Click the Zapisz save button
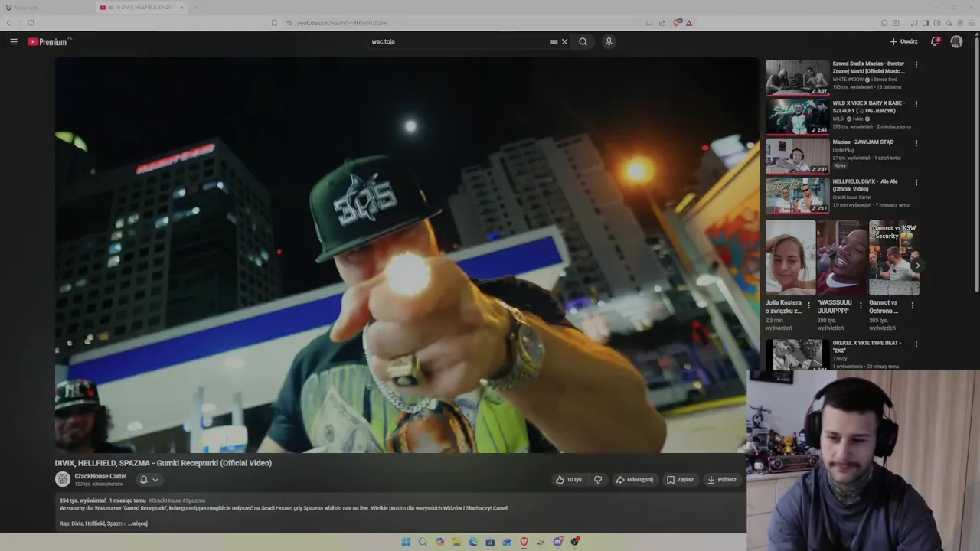 pos(680,480)
